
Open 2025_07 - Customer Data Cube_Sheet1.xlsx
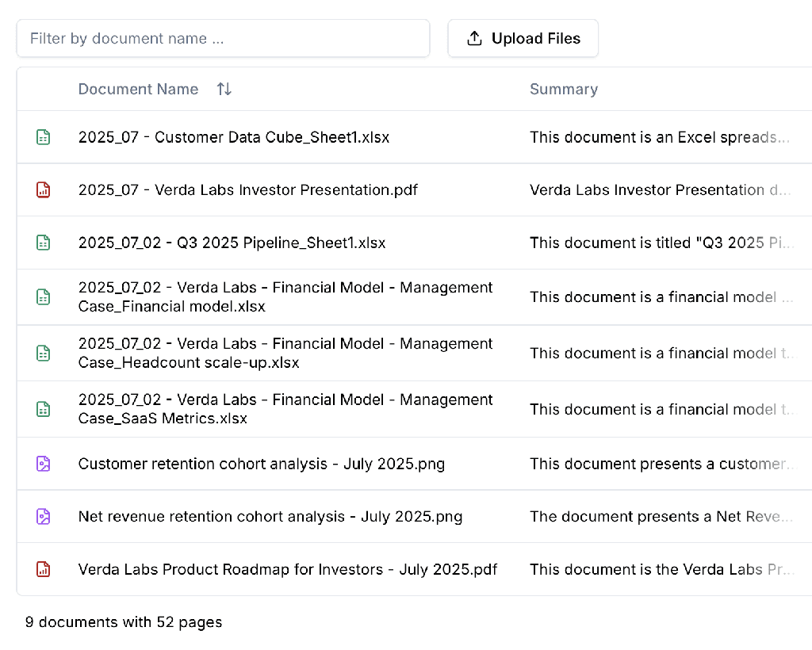(234, 137)
